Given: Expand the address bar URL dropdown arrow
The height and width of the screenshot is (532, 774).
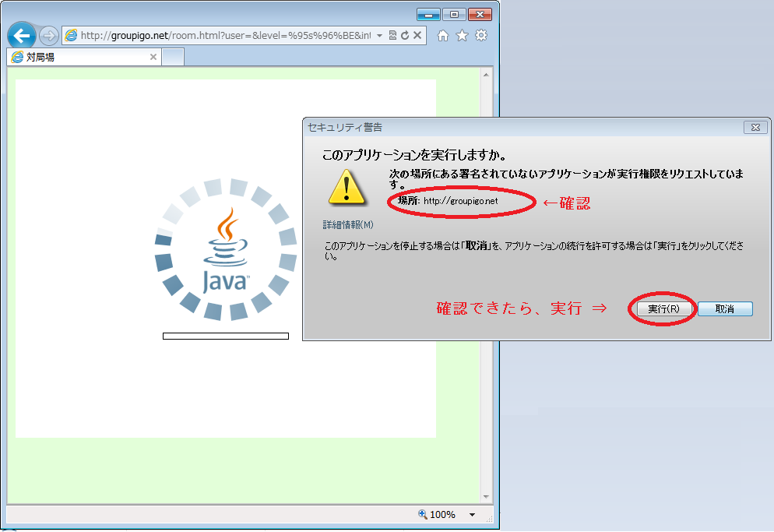Looking at the screenshot, I should (379, 36).
